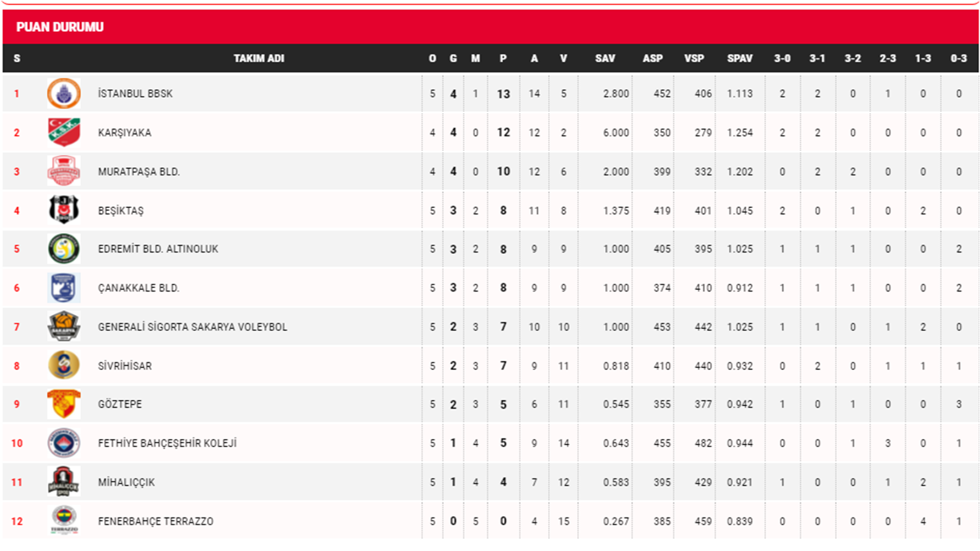Open the Beşiktaş team logo
The width and height of the screenshot is (980, 551).
[x=64, y=210]
